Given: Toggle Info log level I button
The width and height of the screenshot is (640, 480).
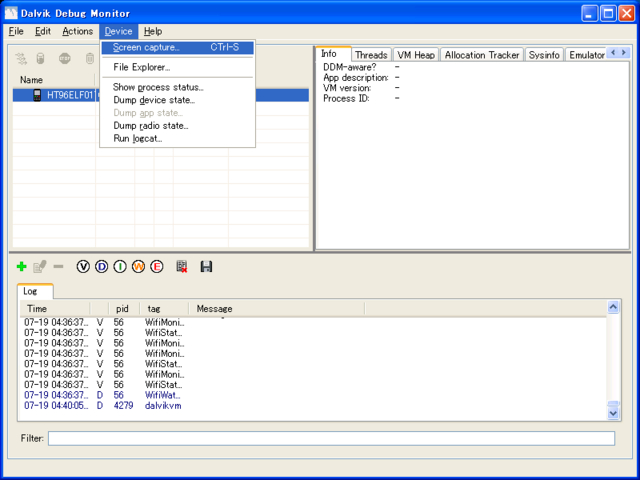Looking at the screenshot, I should tap(120, 267).
